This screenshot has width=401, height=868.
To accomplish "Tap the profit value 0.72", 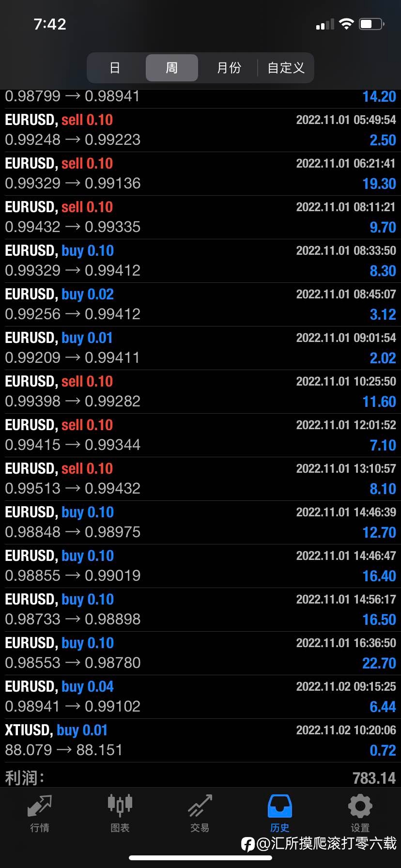I will 383,750.
